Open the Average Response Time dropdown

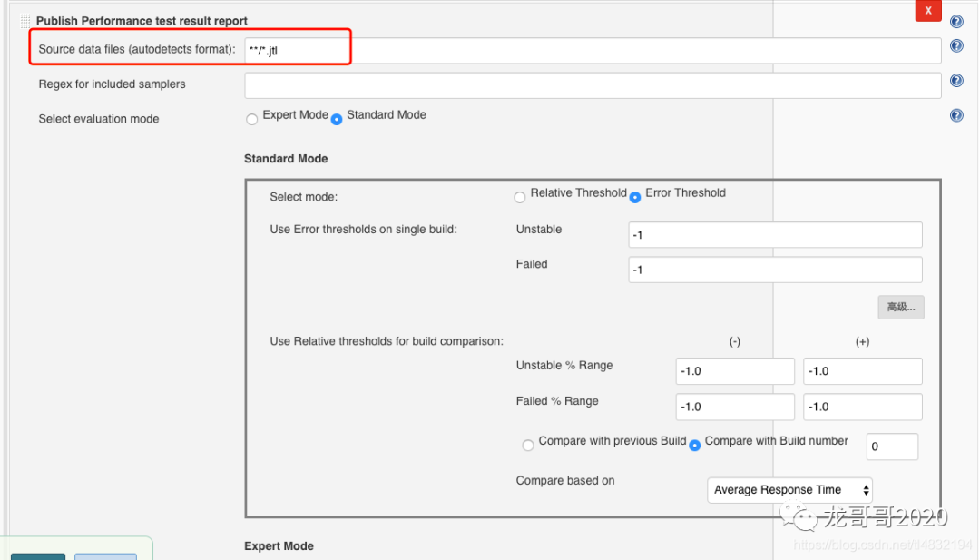click(789, 490)
